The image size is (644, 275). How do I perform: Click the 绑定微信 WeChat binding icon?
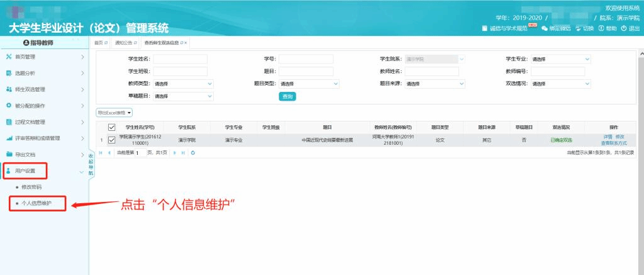[x=545, y=28]
